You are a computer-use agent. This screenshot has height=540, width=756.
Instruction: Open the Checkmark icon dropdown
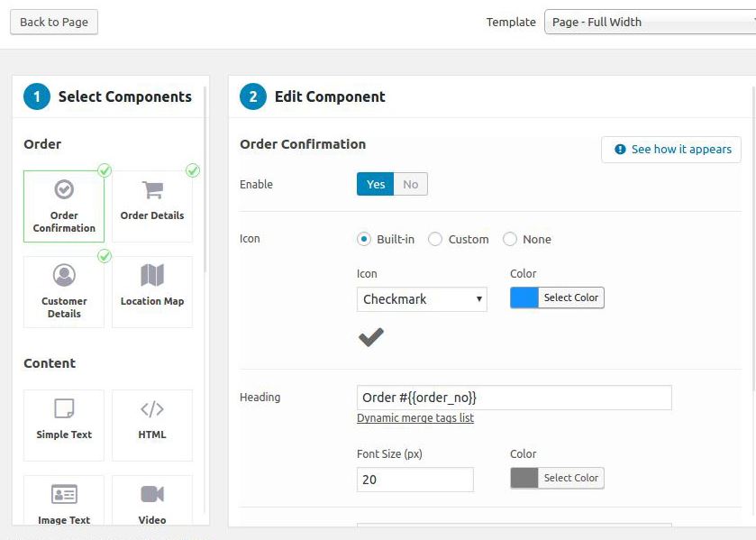pyautogui.click(x=422, y=299)
